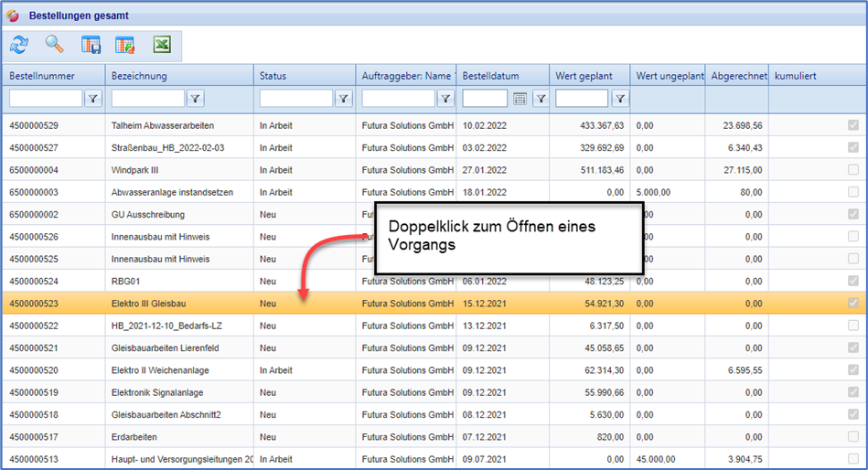Image resolution: width=868 pixels, height=470 pixels.
Task: Open filter options for Status column
Action: [344, 99]
